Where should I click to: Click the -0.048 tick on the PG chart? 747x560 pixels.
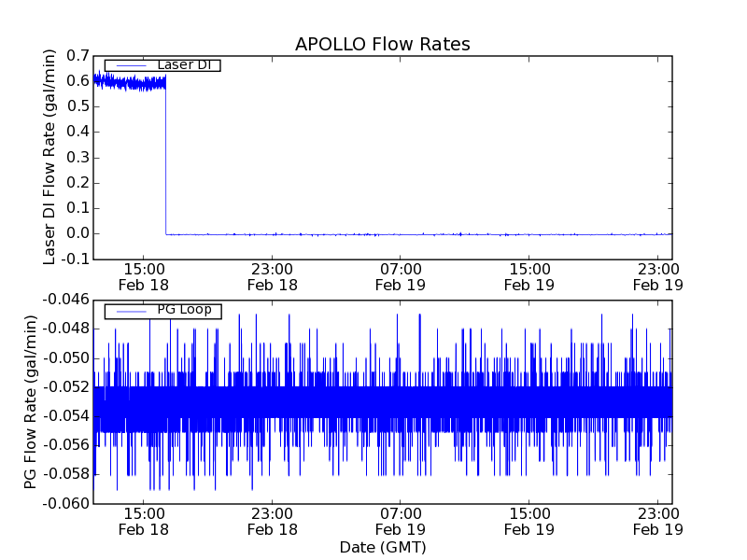[65, 329]
